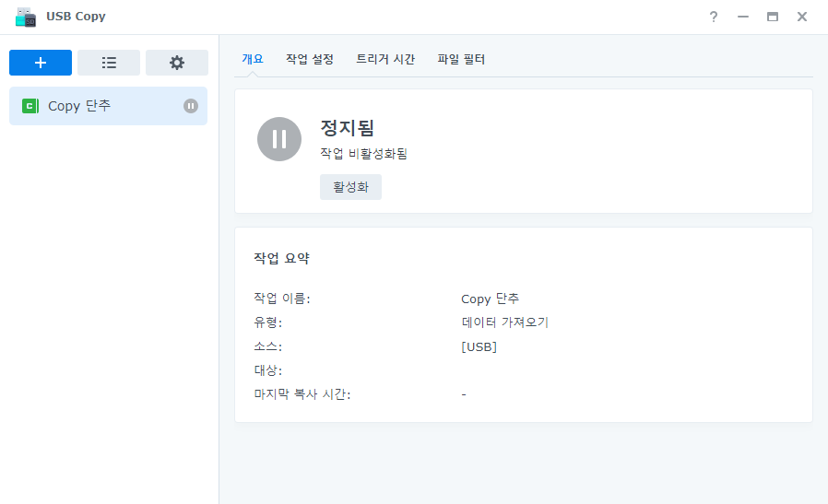Click the 작업 비활성화됨 status text
828x504 pixels.
[364, 154]
